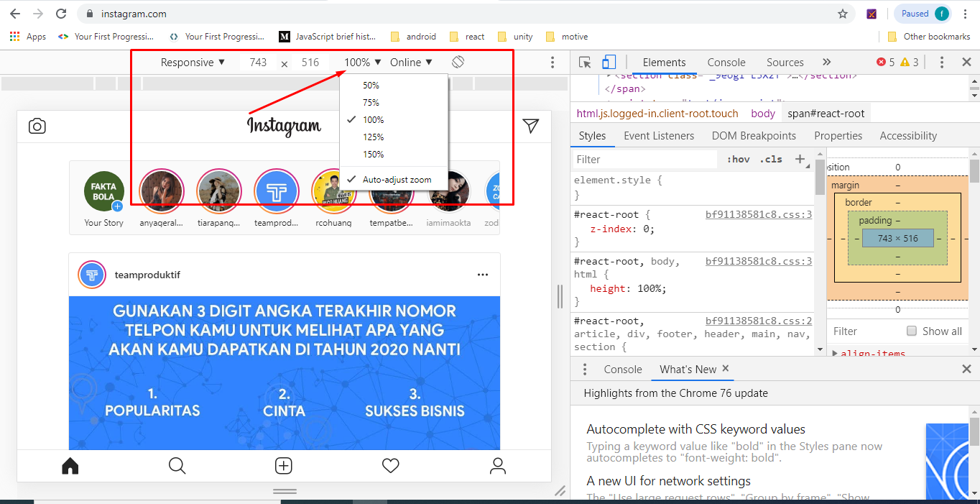Show more DevTools tabs chevron
980x504 pixels.
click(826, 63)
